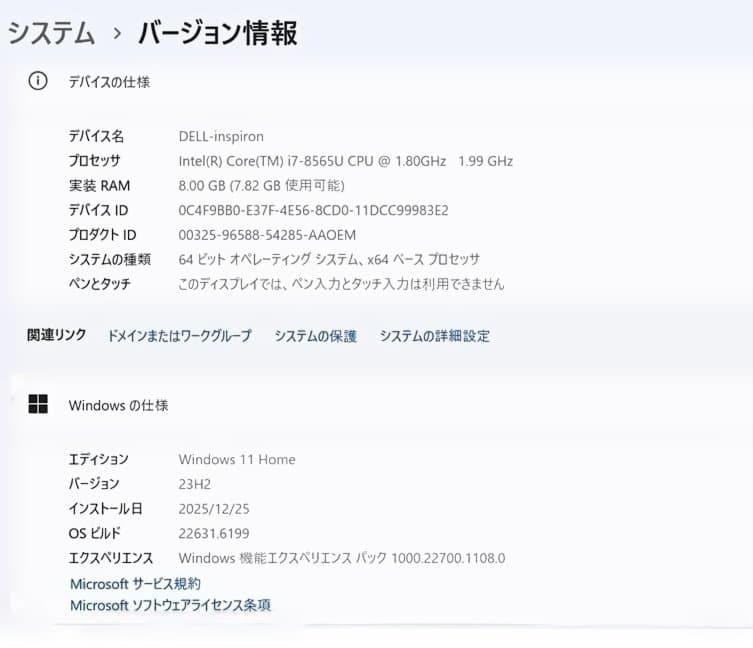This screenshot has height=648, width=753.
Task: Open ドメインまたはワークグループ link
Action: (x=179, y=335)
